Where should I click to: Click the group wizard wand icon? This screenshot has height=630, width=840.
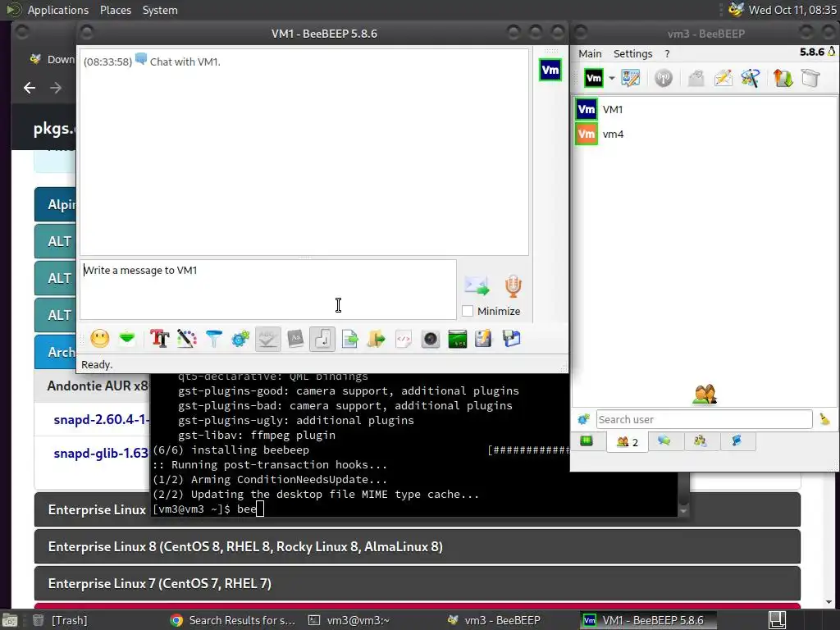click(750, 78)
